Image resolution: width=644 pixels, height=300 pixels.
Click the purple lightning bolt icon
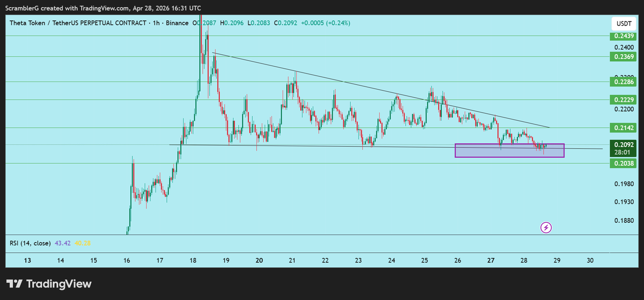pyautogui.click(x=546, y=228)
